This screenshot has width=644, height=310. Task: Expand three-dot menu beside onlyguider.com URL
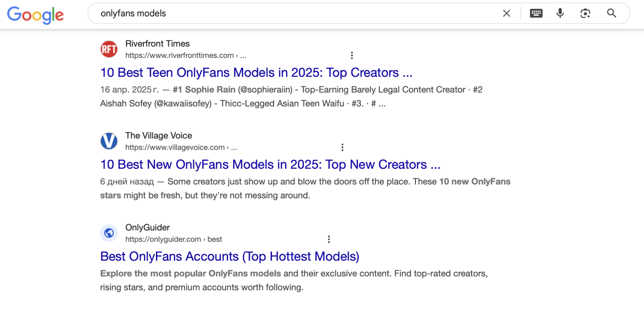[x=329, y=239]
